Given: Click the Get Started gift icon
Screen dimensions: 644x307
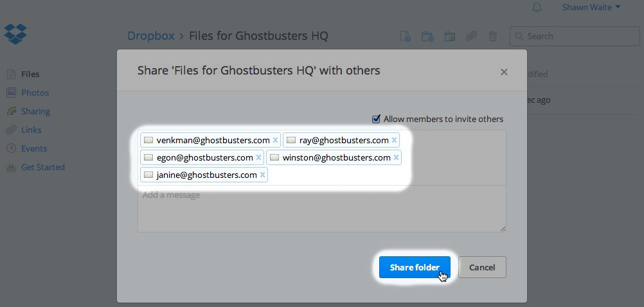Looking at the screenshot, I should click(11, 168).
